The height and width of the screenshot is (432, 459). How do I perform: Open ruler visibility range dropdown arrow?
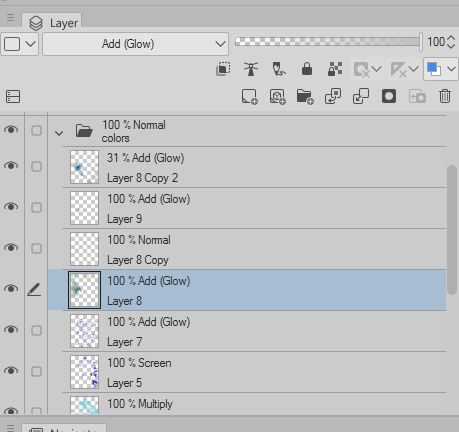[413, 69]
